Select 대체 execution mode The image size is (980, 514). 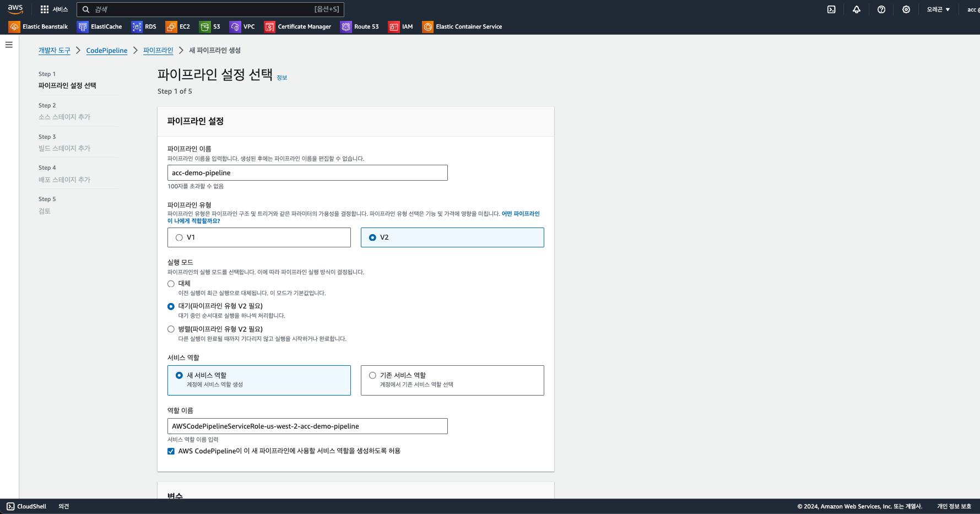coord(171,284)
